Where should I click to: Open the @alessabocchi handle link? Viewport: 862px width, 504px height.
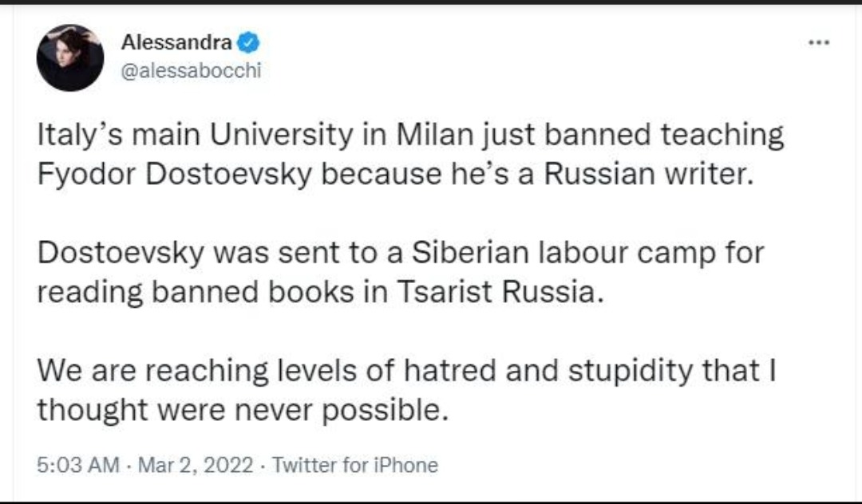(191, 71)
